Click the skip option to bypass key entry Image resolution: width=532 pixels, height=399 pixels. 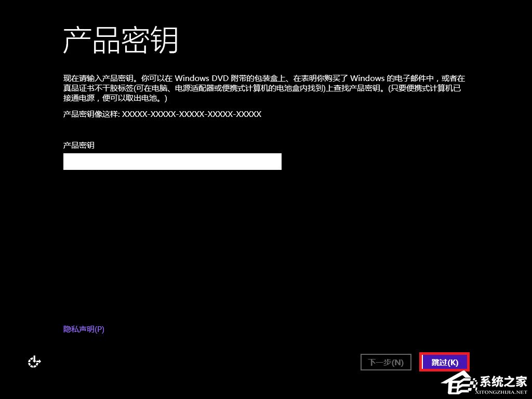point(444,362)
